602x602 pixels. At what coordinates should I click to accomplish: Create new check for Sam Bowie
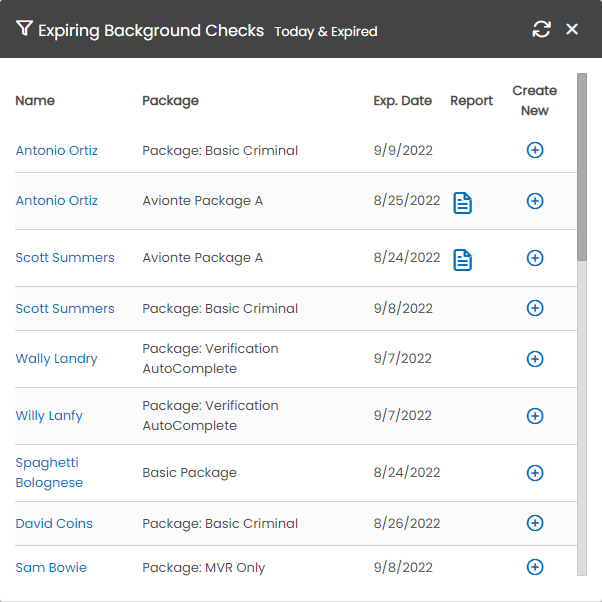coord(535,567)
